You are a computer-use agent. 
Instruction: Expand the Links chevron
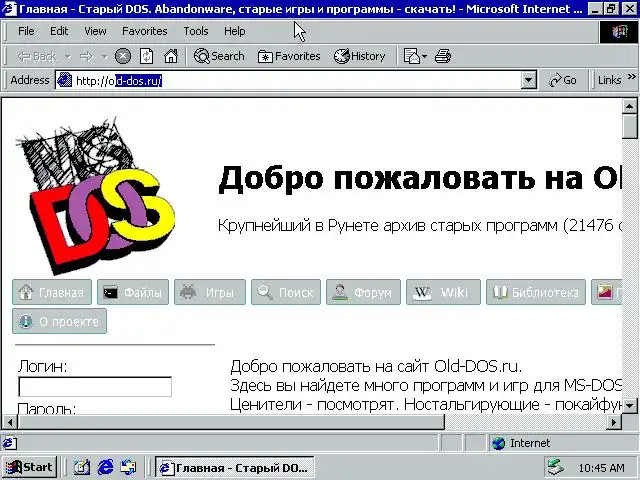(631, 76)
